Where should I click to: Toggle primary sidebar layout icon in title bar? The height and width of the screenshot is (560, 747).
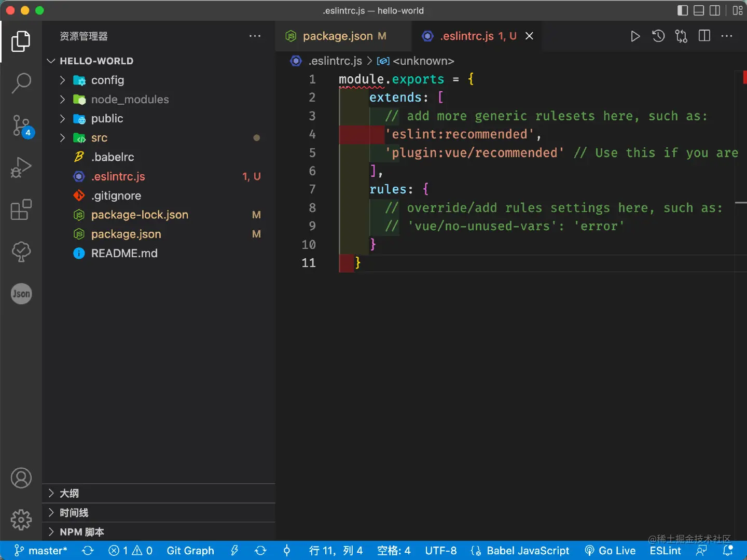tap(683, 10)
